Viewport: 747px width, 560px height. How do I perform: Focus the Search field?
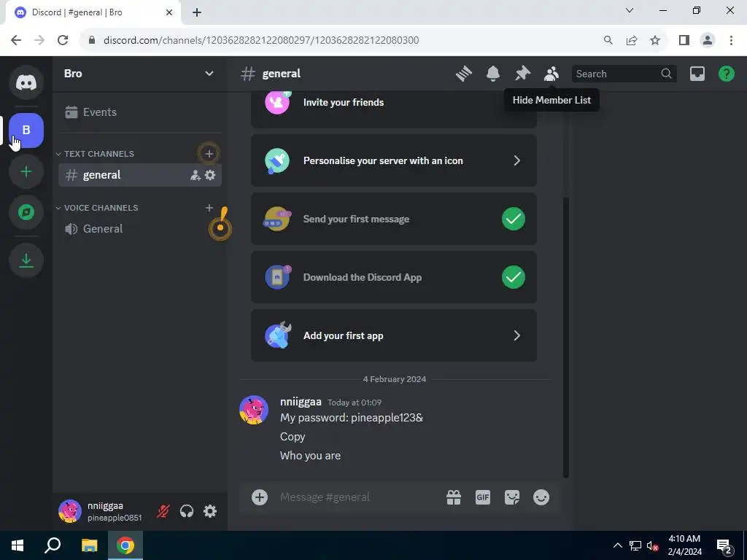pyautogui.click(x=624, y=74)
